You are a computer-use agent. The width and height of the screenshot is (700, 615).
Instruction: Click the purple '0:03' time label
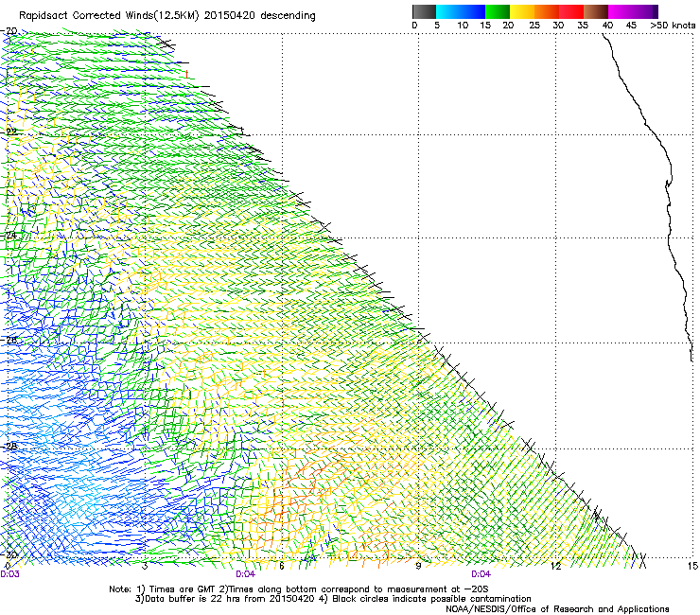[9, 574]
